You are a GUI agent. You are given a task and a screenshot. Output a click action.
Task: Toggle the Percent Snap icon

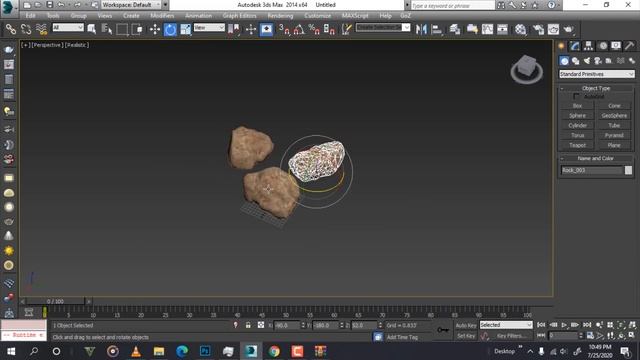(314, 29)
